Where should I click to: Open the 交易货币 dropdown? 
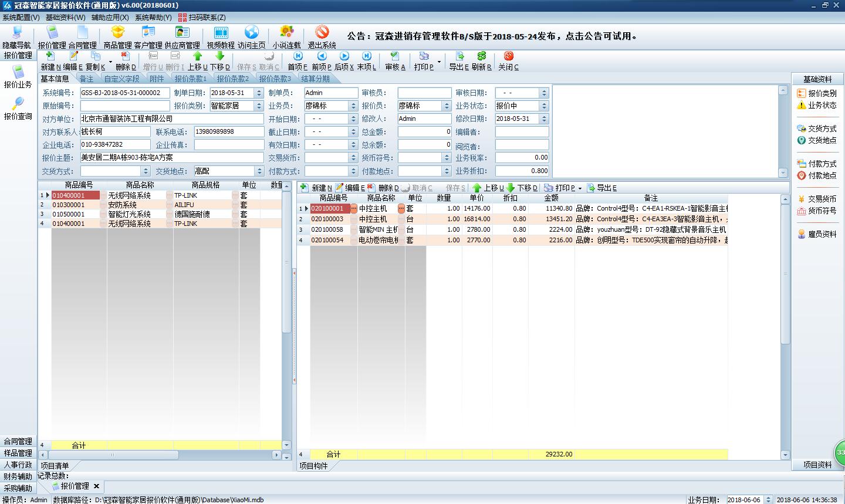click(353, 157)
